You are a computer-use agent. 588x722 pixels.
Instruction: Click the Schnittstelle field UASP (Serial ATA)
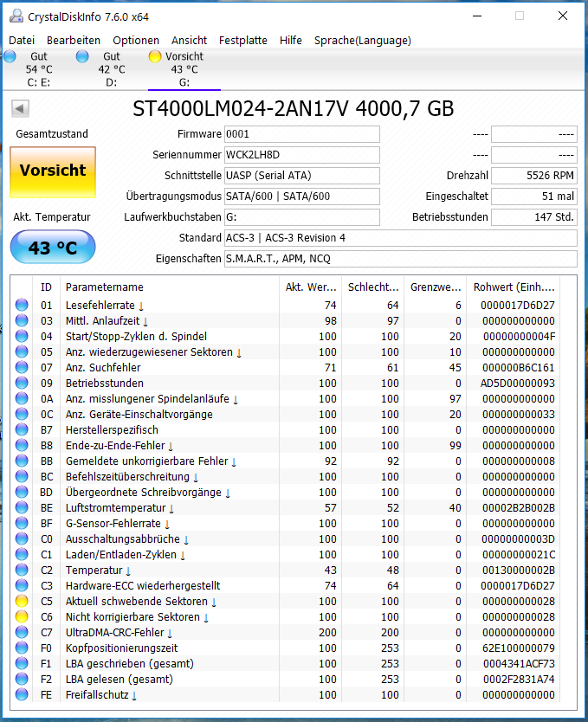point(302,176)
